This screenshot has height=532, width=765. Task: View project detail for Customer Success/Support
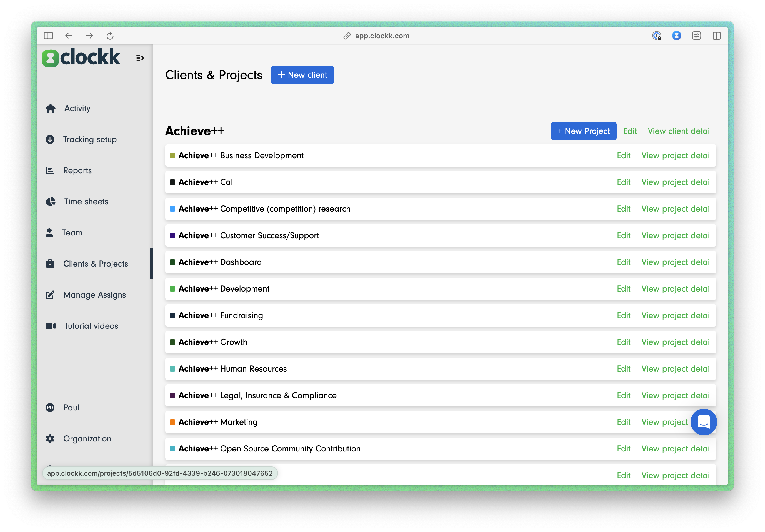click(x=677, y=235)
